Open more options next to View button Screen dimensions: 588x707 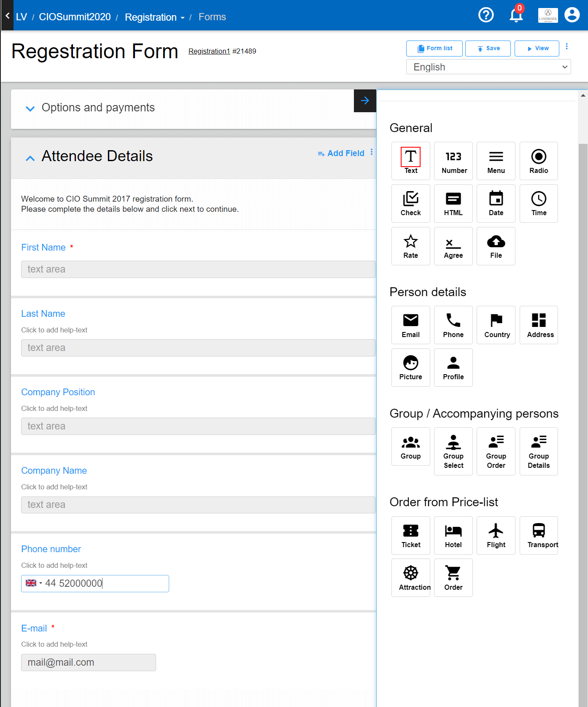click(x=566, y=46)
